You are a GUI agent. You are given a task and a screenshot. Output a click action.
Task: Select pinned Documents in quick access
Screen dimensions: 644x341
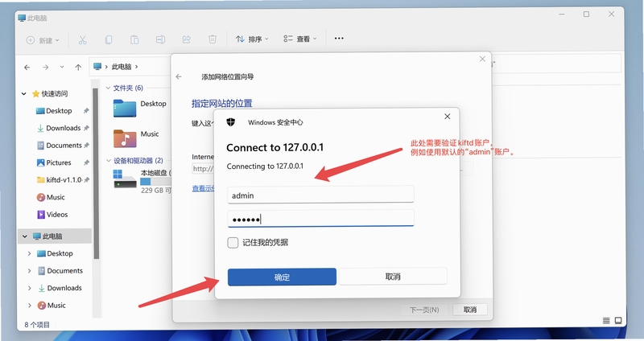59,146
